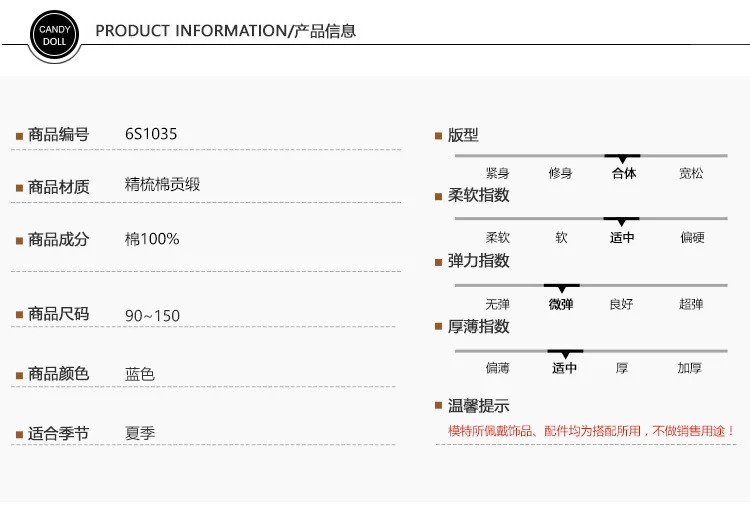Select the 紧身 fit option
The height and width of the screenshot is (510, 750).
(497, 173)
